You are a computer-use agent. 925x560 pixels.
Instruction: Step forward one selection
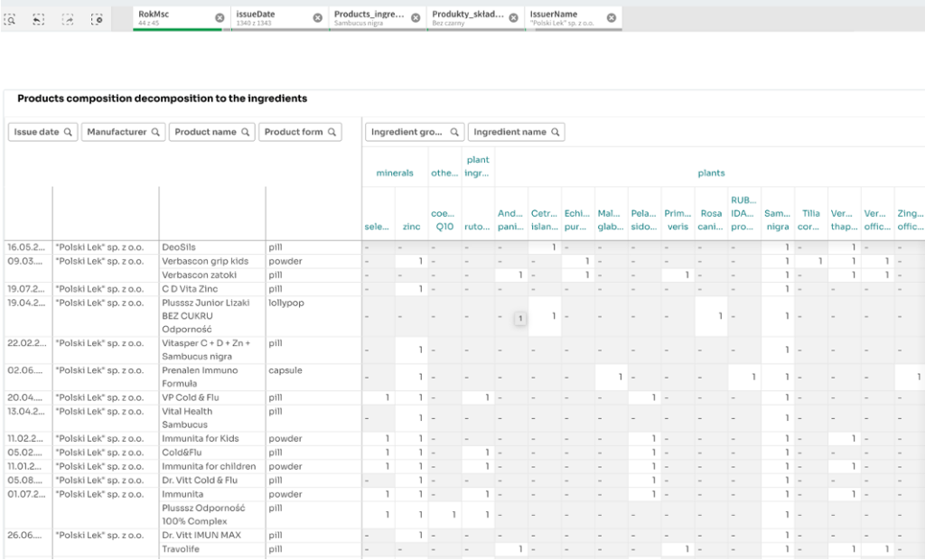[x=68, y=19]
